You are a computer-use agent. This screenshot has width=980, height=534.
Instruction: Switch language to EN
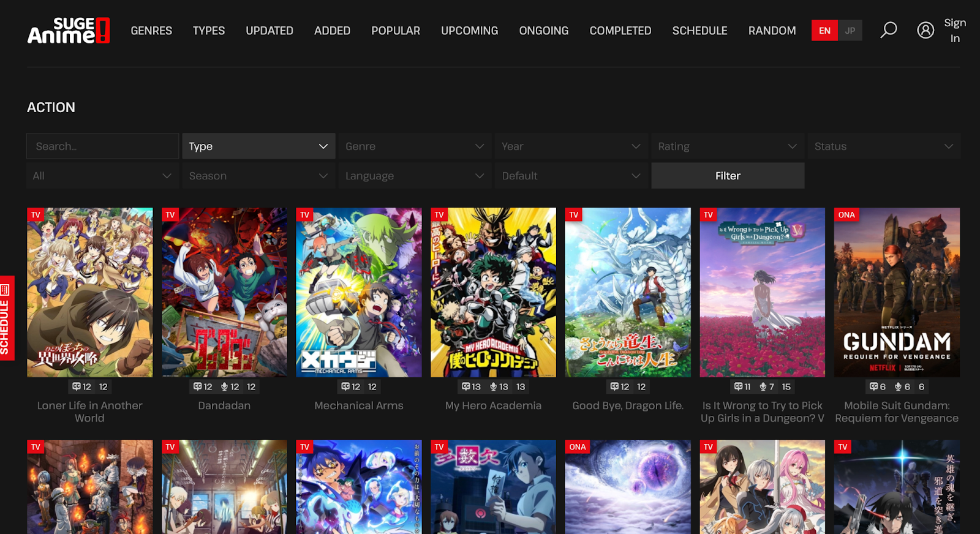pos(824,31)
